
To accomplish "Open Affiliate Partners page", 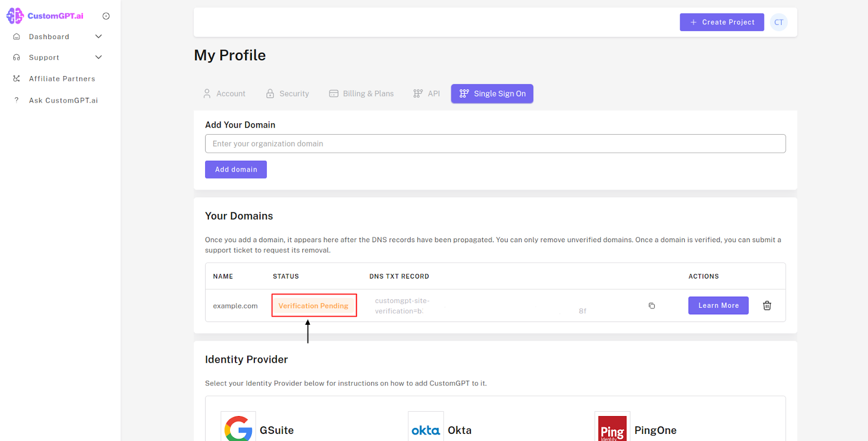I will tap(62, 79).
